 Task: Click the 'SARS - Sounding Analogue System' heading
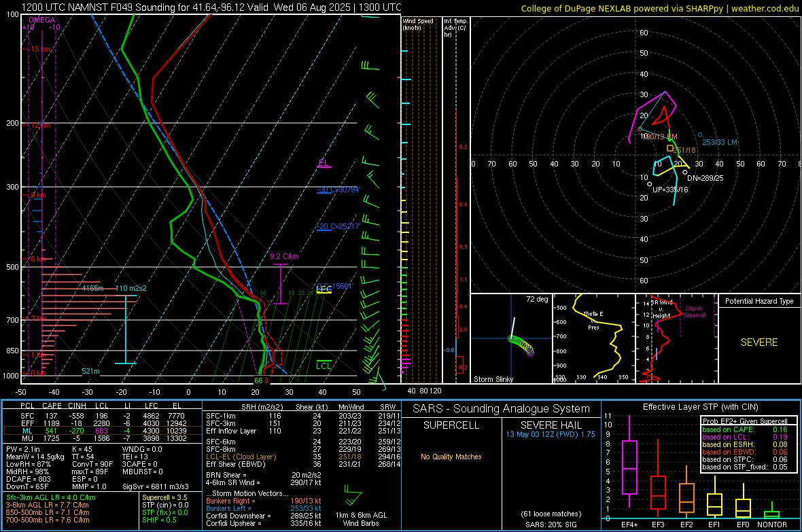(x=502, y=409)
